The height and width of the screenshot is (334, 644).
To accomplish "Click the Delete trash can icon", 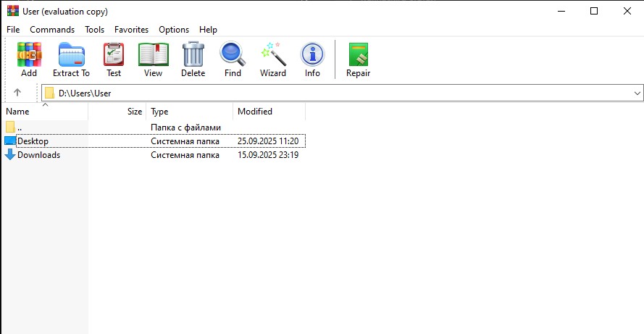I will 193,59.
